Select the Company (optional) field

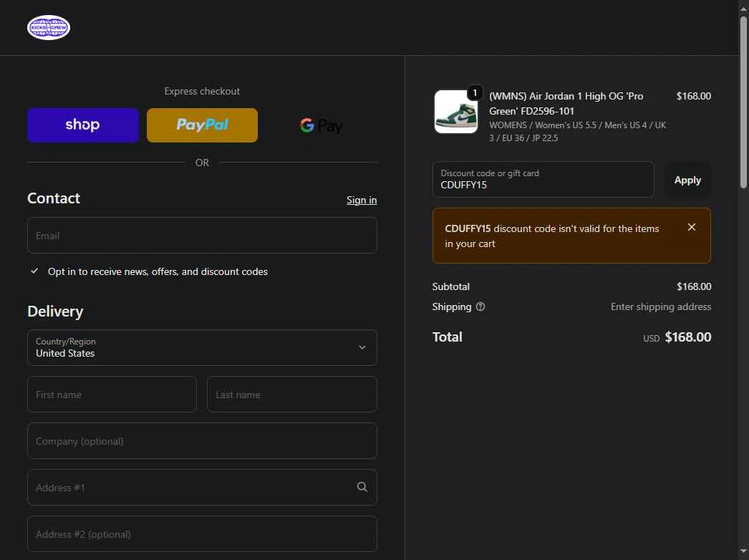coord(202,441)
